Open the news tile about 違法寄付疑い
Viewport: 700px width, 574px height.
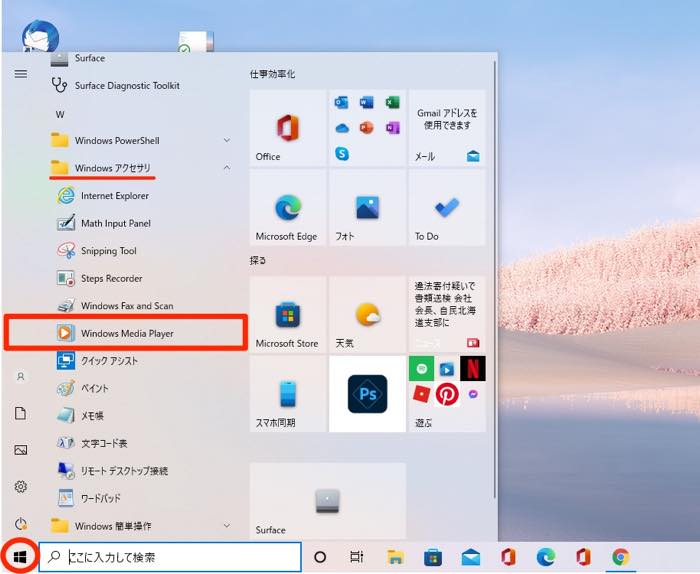click(447, 314)
